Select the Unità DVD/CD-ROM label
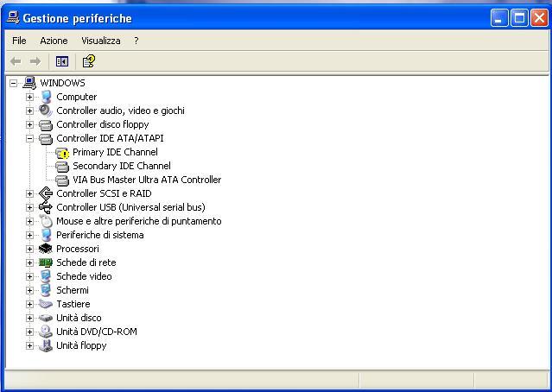Image resolution: width=552 pixels, height=392 pixels. pyautogui.click(x=97, y=332)
